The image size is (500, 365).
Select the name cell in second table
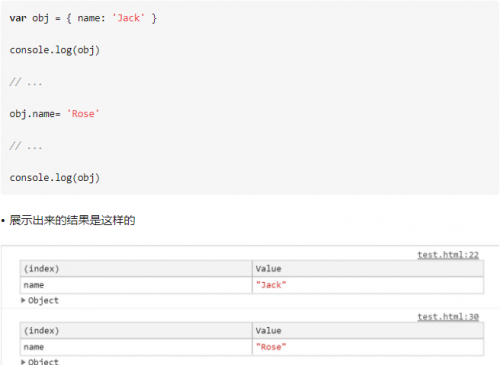click(136, 347)
